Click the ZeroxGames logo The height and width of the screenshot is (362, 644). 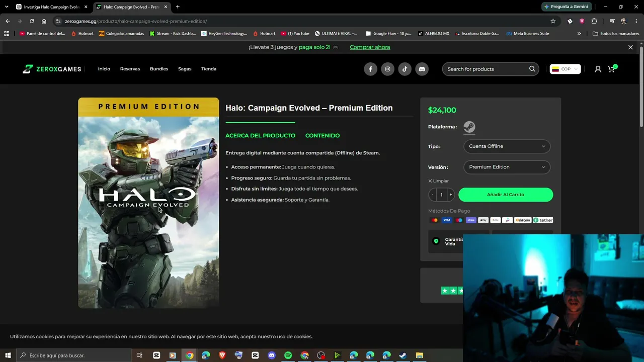pos(52,69)
